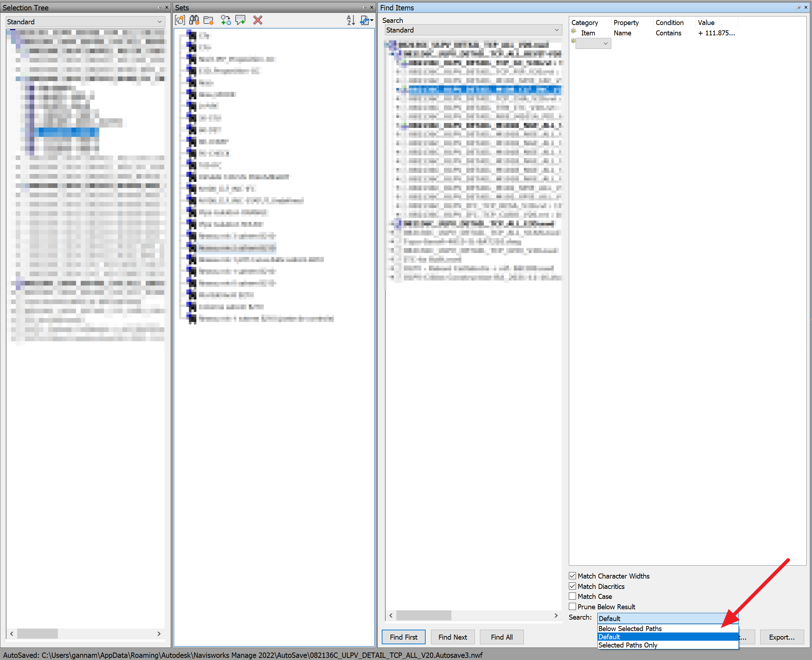812x660 pixels.
Task: Uncheck Match Character Widths
Action: [572, 576]
